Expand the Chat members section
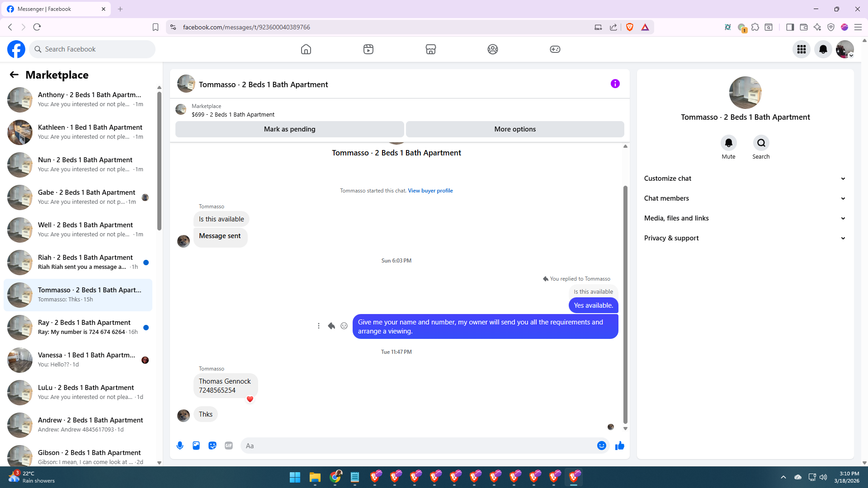 pos(745,198)
